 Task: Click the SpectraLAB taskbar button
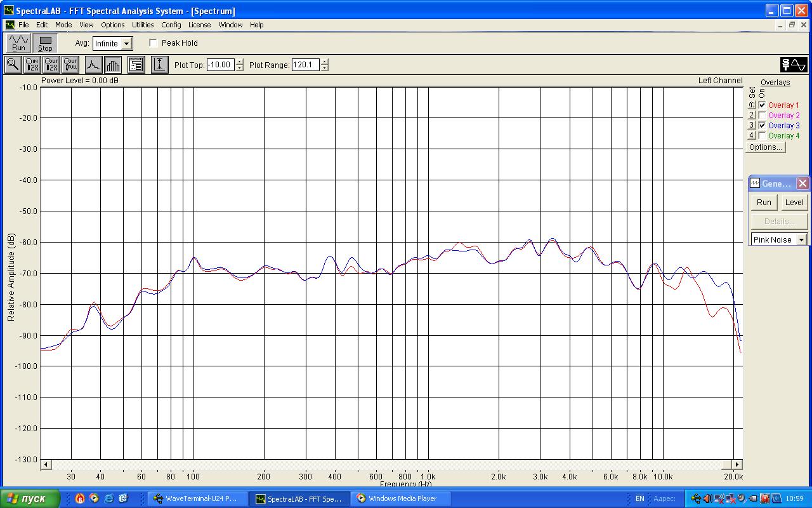point(299,498)
